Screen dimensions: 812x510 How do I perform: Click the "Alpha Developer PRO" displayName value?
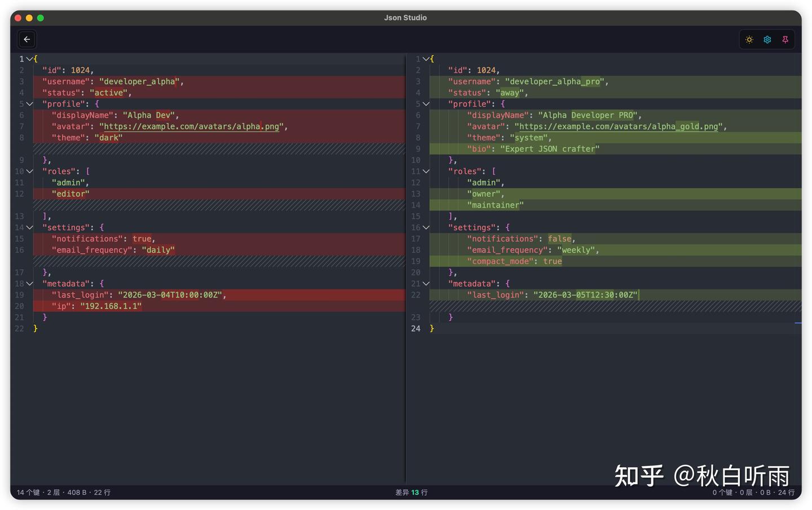[x=588, y=115]
